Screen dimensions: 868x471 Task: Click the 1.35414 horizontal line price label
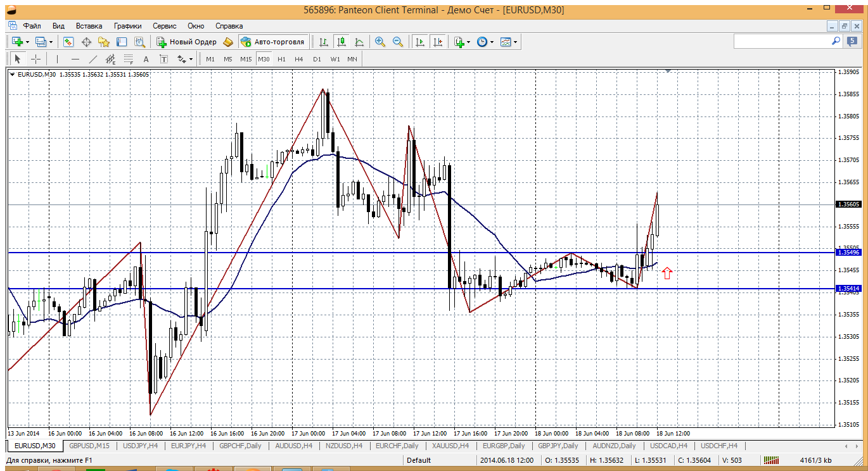(x=848, y=289)
